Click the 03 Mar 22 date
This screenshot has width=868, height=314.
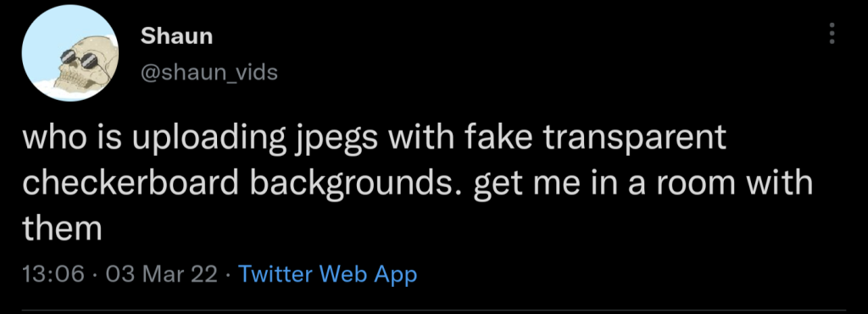coord(161,273)
